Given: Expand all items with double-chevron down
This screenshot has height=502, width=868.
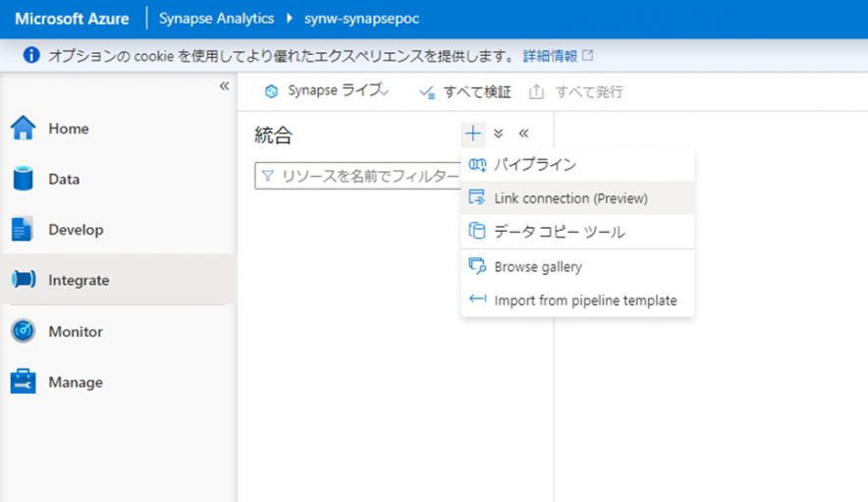Looking at the screenshot, I should (499, 134).
